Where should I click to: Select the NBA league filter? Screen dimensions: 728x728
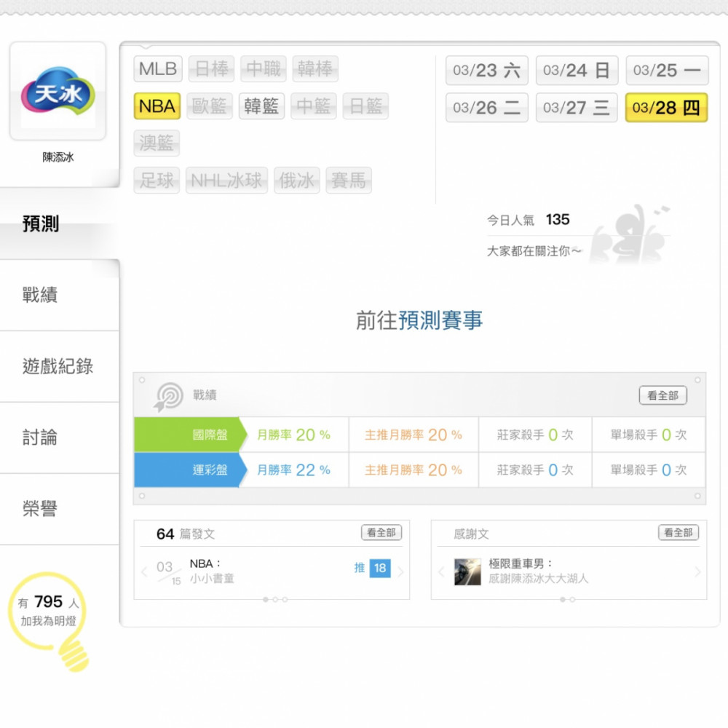coord(157,106)
